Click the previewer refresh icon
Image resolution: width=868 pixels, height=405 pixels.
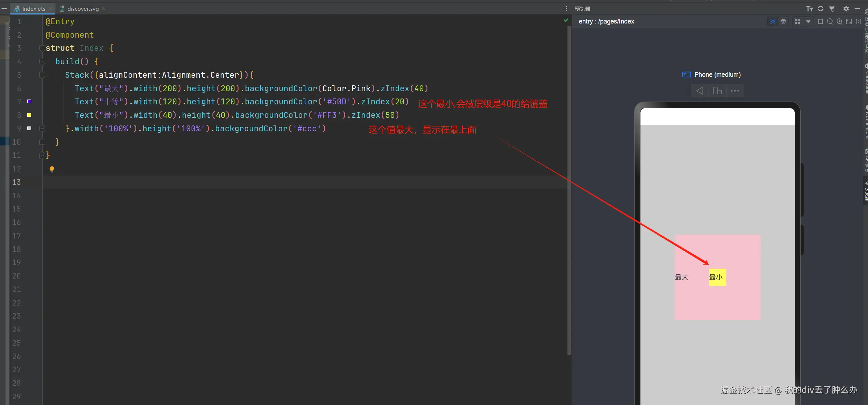coord(820,9)
